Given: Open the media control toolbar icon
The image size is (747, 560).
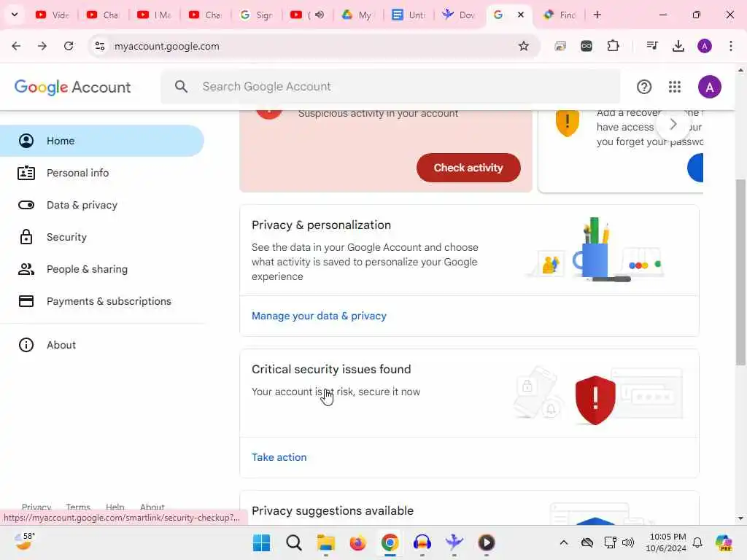Looking at the screenshot, I should click(652, 46).
